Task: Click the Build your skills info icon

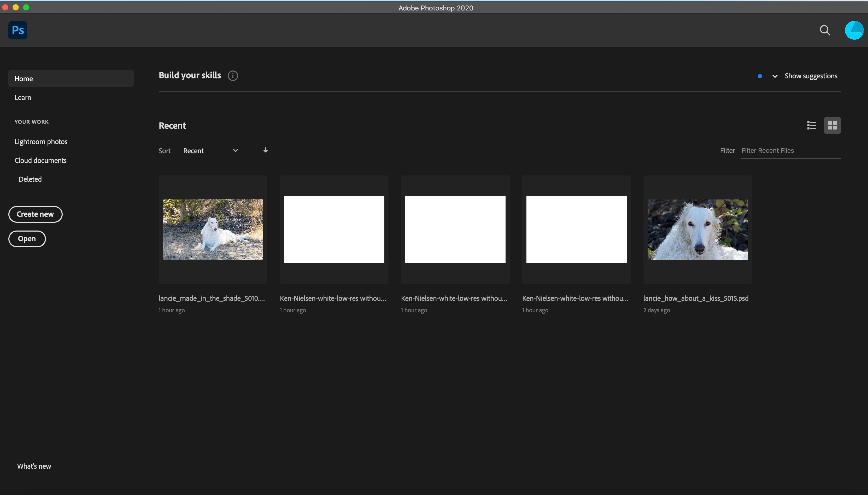Action: coord(233,75)
